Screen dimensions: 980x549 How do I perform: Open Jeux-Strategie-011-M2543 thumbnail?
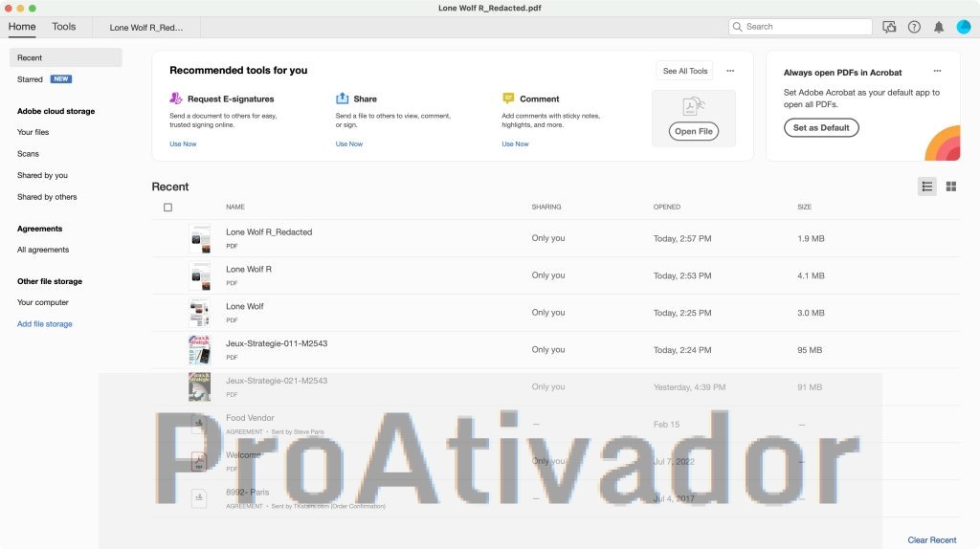tap(200, 350)
